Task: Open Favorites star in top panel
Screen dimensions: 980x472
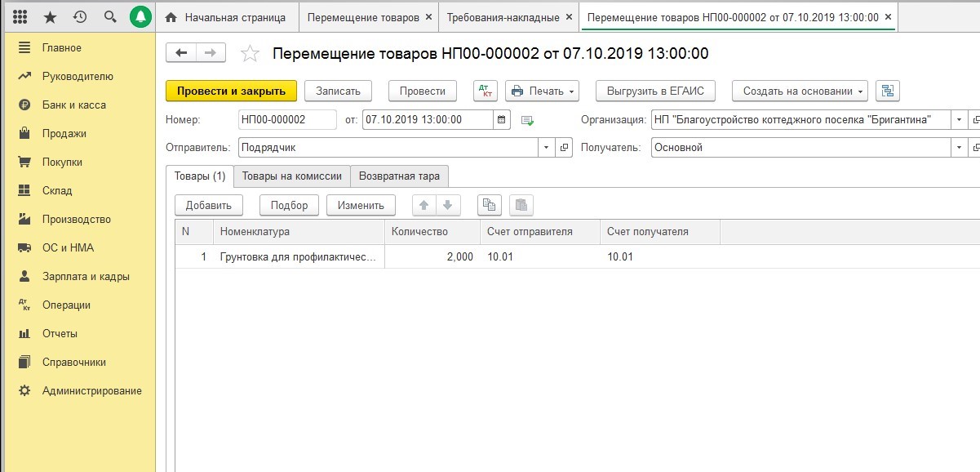Action: click(x=51, y=16)
